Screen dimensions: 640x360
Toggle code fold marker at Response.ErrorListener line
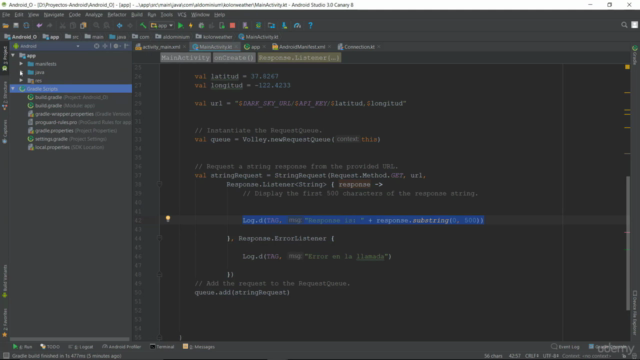(x=160, y=238)
